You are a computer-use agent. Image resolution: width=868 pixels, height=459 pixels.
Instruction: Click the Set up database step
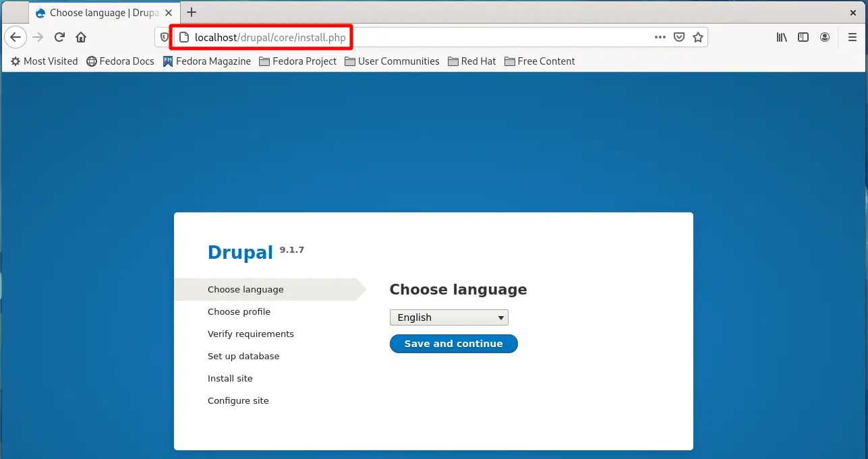click(243, 356)
